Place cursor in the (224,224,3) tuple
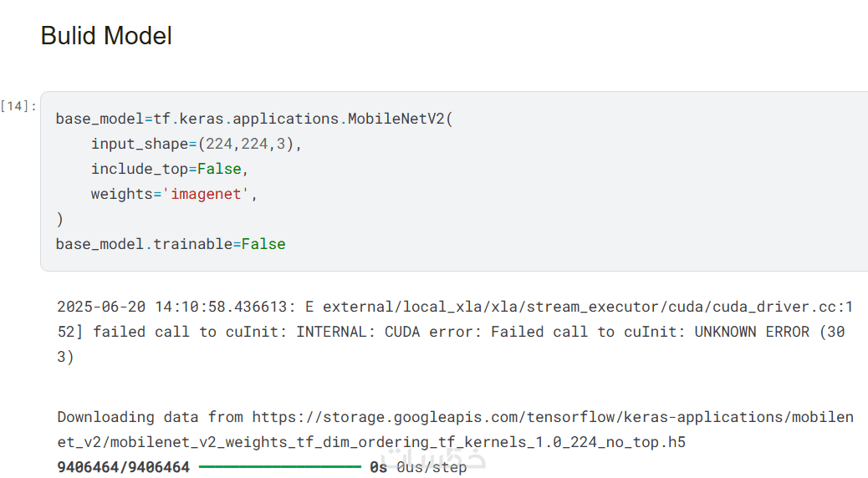Image resolution: width=868 pixels, height=478 pixels. click(x=246, y=144)
